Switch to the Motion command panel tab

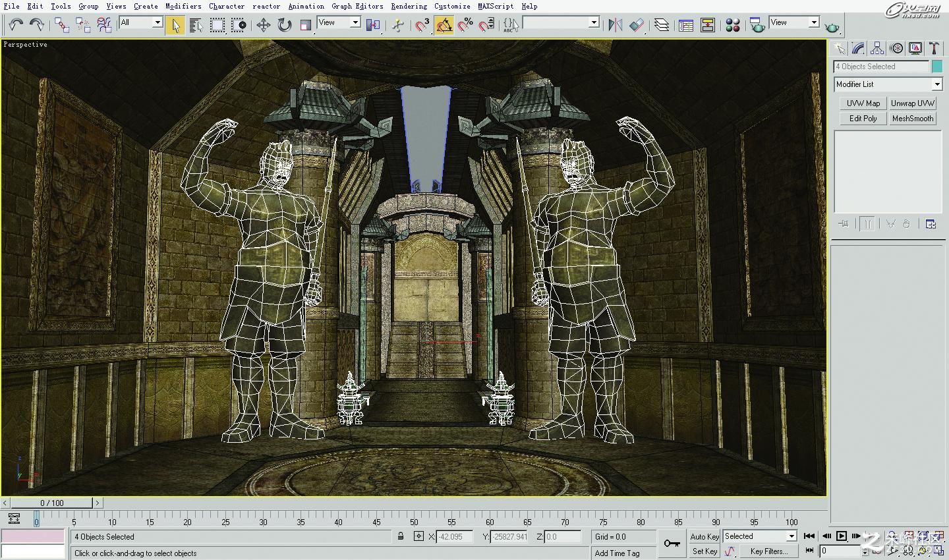coord(896,48)
